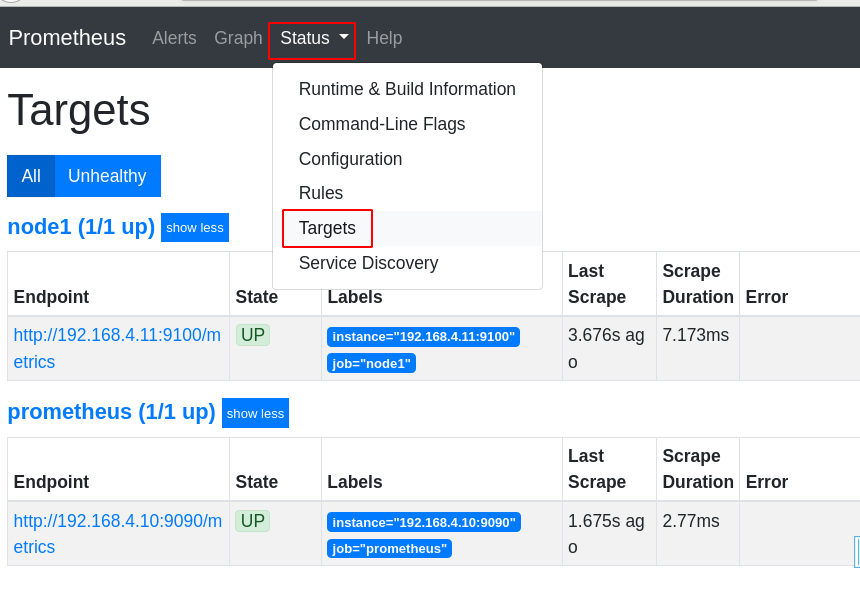Screen dimensions: 860x603
Task: Filter to Unhealthy targets only
Action: [108, 176]
